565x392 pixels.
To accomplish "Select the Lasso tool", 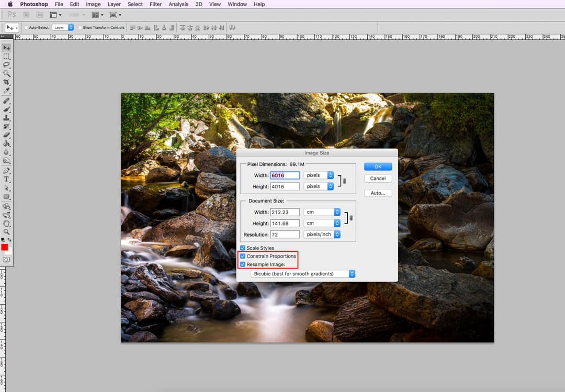I will 7,65.
